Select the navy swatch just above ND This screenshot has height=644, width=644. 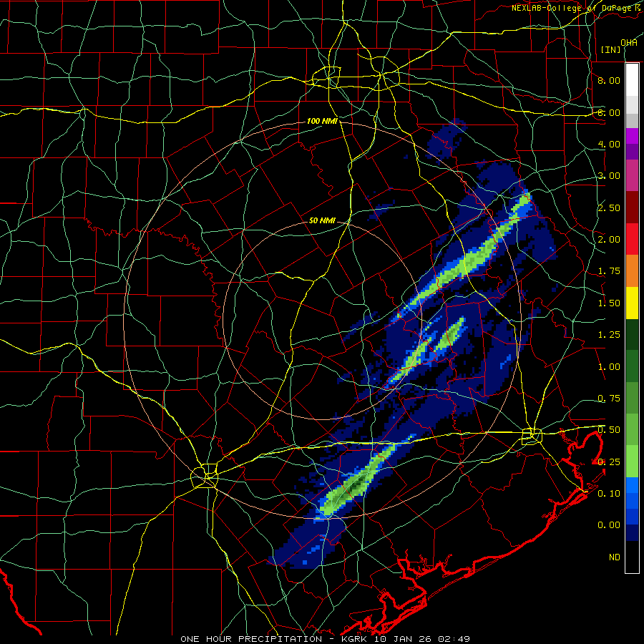pyautogui.click(x=632, y=532)
